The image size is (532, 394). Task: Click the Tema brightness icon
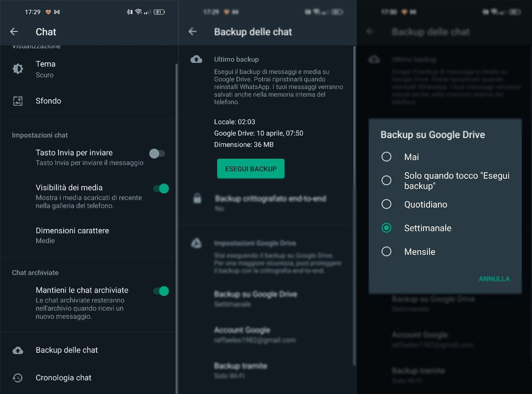(x=18, y=68)
